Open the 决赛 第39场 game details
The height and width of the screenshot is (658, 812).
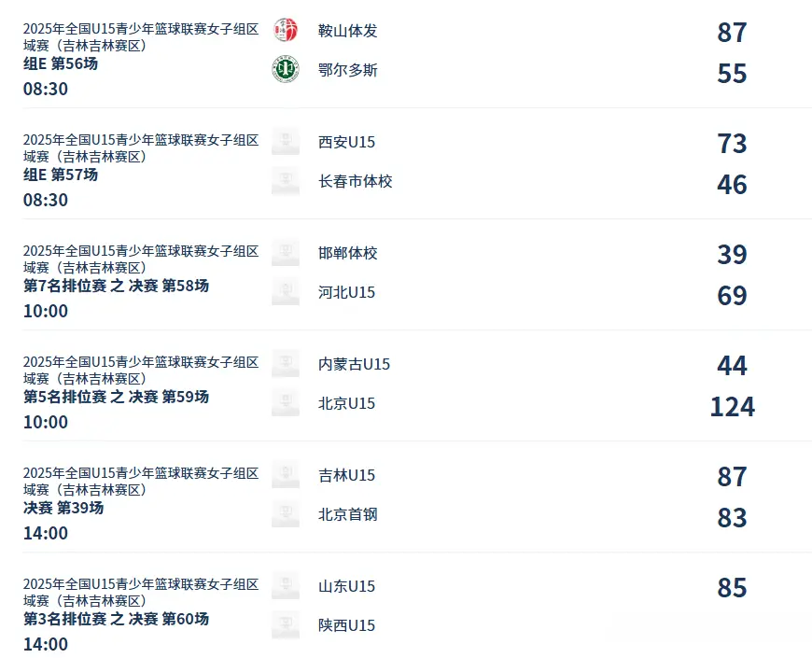[63, 509]
